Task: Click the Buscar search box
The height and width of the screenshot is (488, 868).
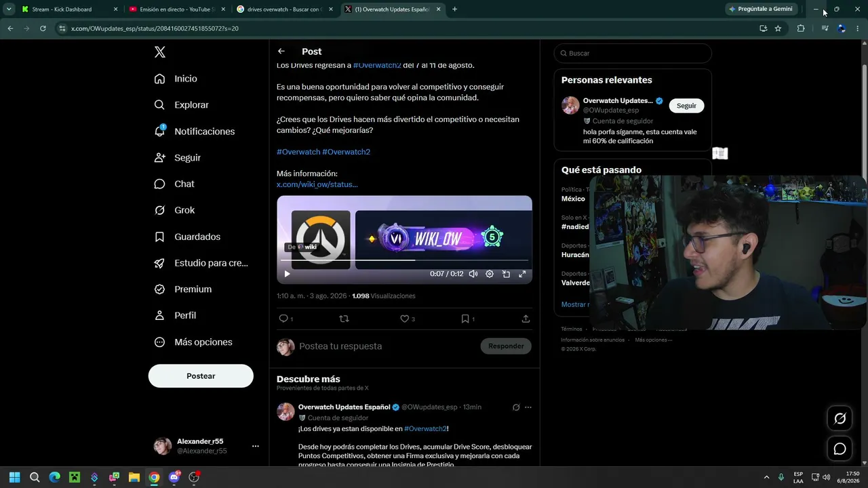Action: (x=633, y=53)
